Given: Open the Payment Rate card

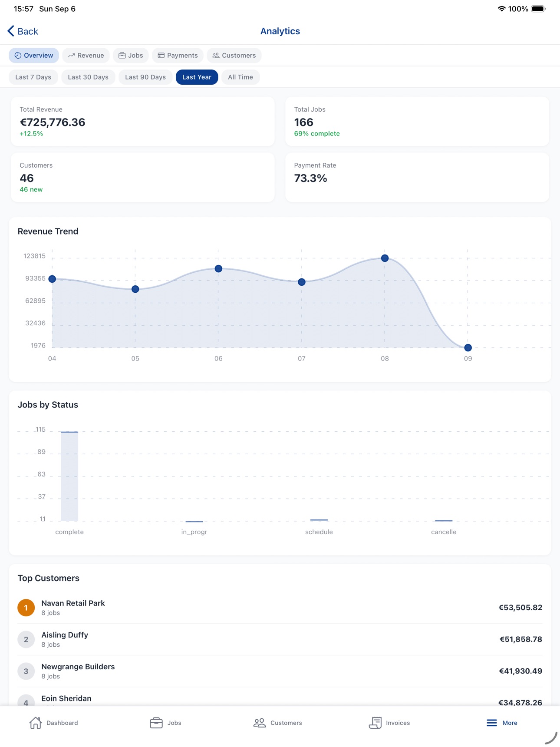Looking at the screenshot, I should tap(417, 177).
